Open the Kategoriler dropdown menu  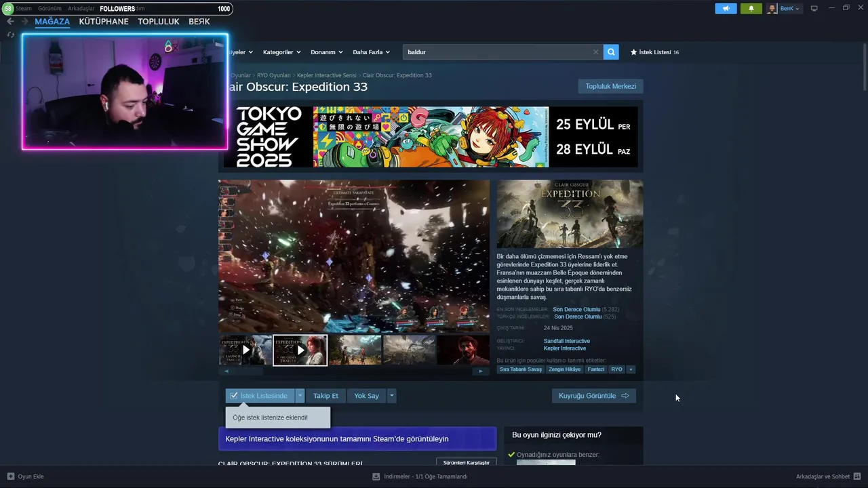(281, 52)
